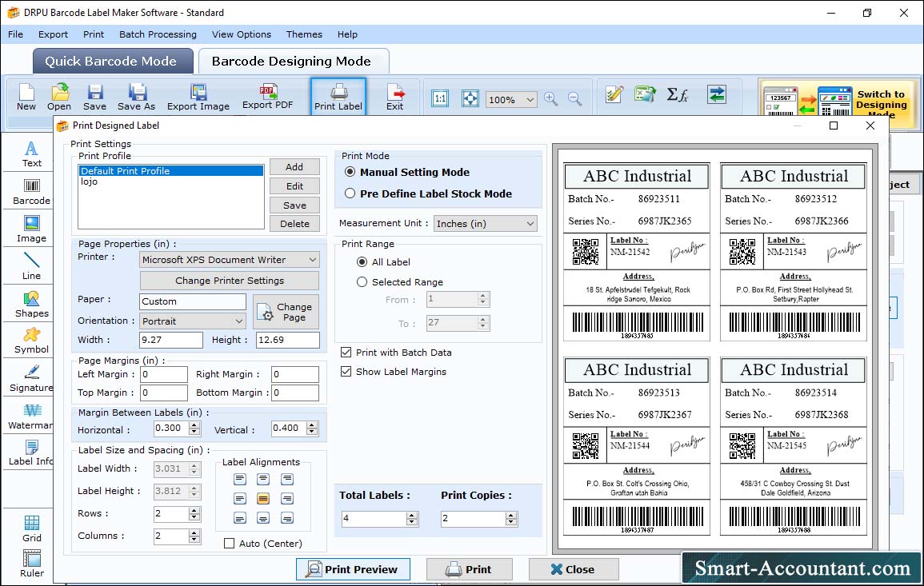Click the New document toolbar icon
The width and height of the screenshot is (924, 586).
click(x=26, y=97)
